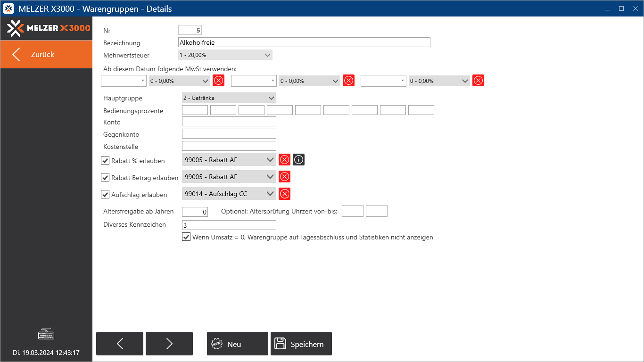The height and width of the screenshot is (362, 644).
Task: Go to next Warengruppe with right arrow
Action: [169, 344]
